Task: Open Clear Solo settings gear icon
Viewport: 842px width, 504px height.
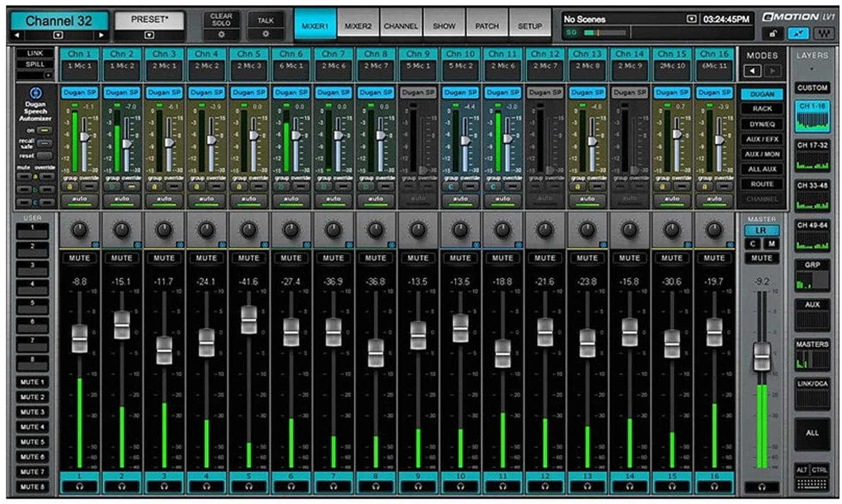Action: pos(221,34)
